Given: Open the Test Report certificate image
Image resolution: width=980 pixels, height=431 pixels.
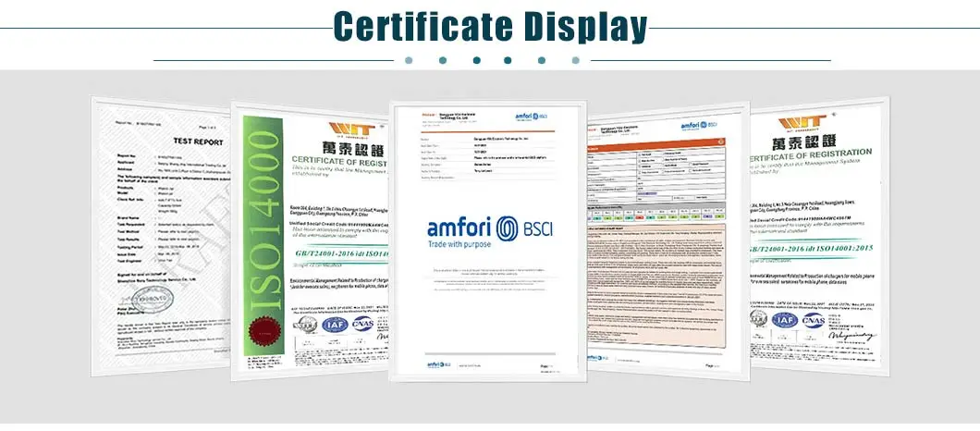Looking at the screenshot, I should pos(161,237).
